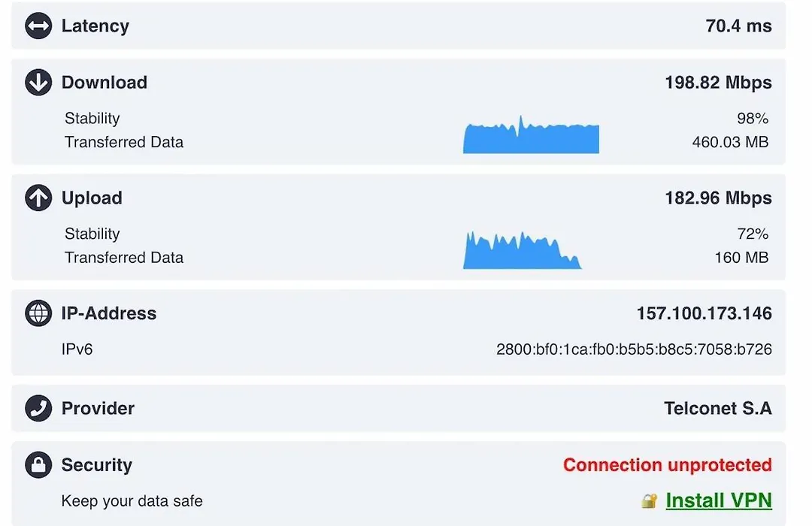
Task: Click the Latency double-arrow icon
Action: (38, 26)
